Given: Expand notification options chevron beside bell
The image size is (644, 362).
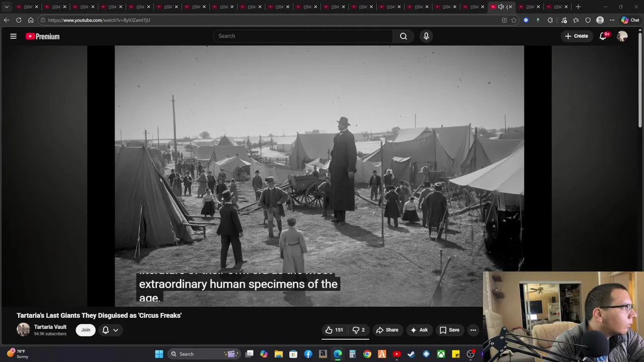Looking at the screenshot, I should click(116, 330).
